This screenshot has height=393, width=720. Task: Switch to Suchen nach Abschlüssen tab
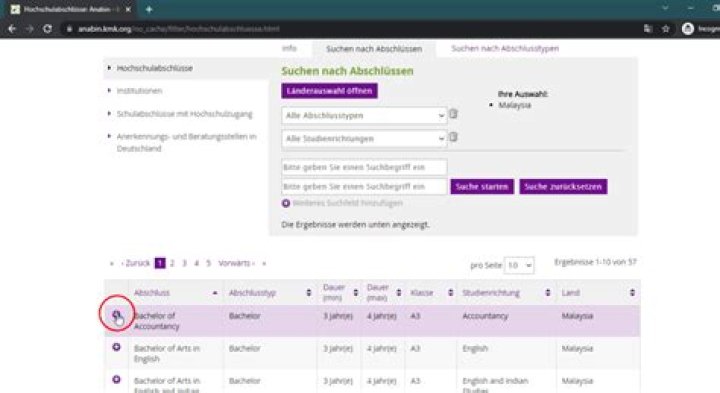point(374,49)
